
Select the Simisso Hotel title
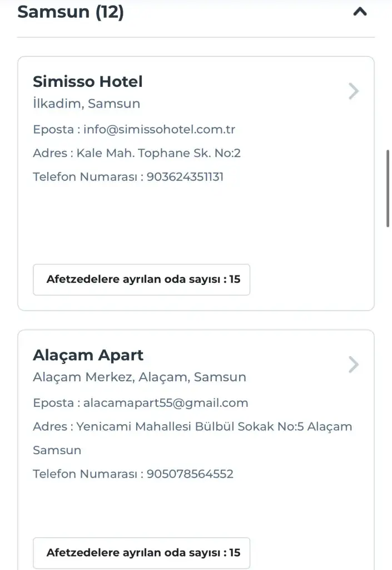point(88,82)
